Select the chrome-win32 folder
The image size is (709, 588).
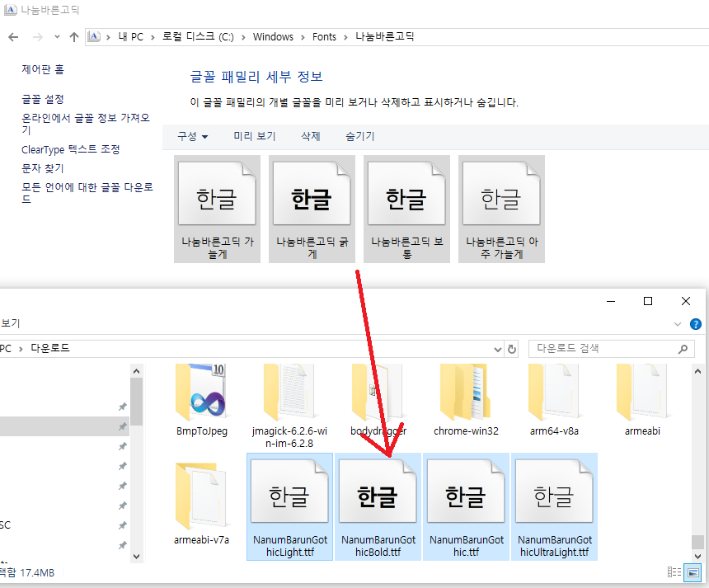pos(466,401)
